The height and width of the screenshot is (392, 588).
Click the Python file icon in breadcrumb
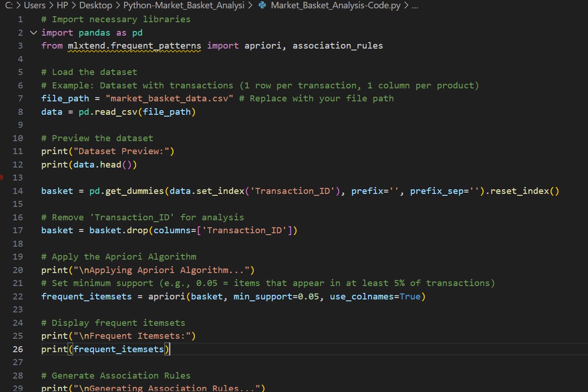click(263, 6)
